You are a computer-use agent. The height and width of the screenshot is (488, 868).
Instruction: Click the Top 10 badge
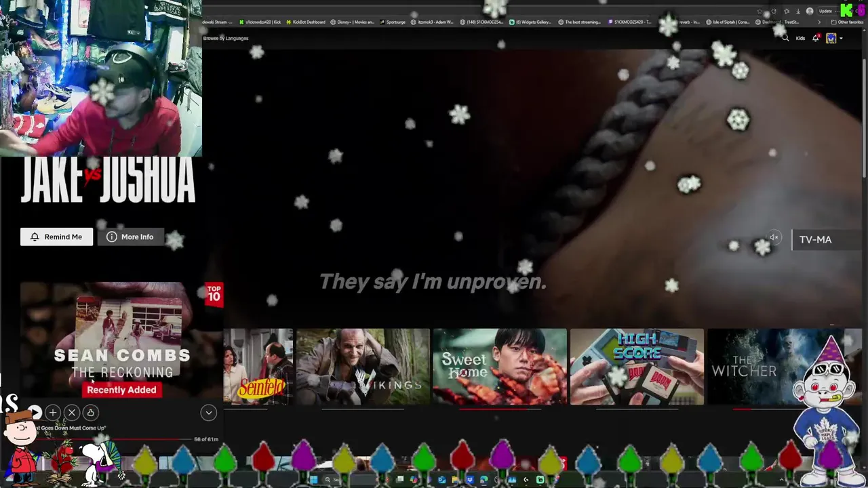click(214, 295)
